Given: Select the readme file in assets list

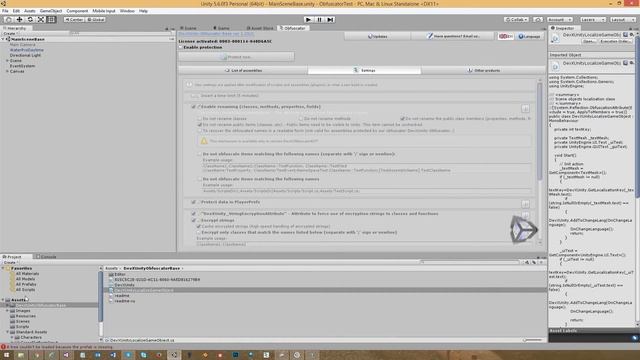Looking at the screenshot, I should click(x=120, y=296).
